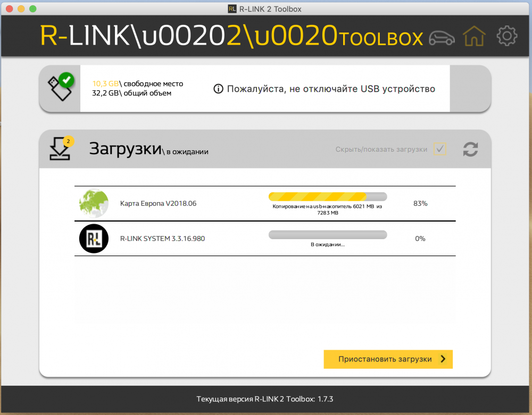Click the R-LINK SYSTEM waiting progress bar

pos(327,234)
